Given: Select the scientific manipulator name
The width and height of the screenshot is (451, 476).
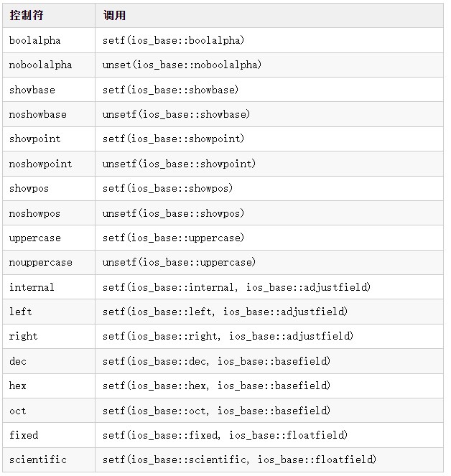Looking at the screenshot, I should 38,459.
